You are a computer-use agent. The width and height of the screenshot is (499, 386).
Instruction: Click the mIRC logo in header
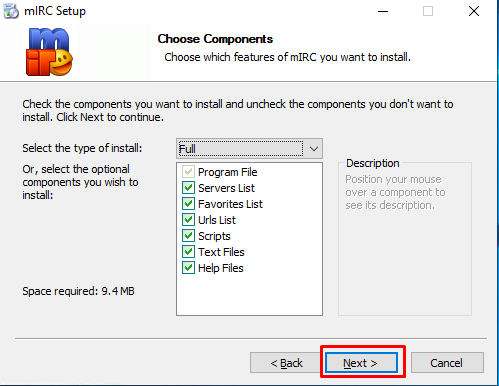(49, 52)
